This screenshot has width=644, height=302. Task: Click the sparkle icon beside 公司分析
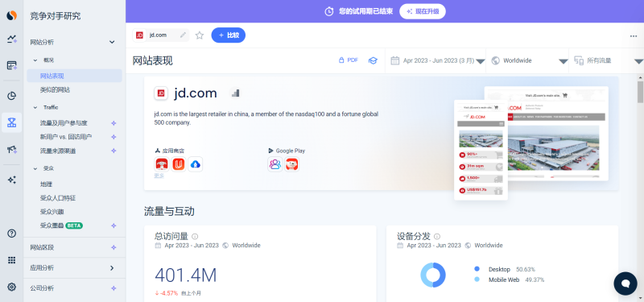pyautogui.click(x=114, y=288)
